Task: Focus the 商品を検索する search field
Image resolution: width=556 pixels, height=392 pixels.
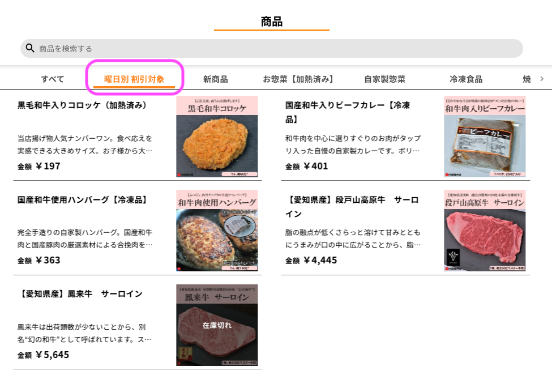Action: pyautogui.click(x=271, y=48)
